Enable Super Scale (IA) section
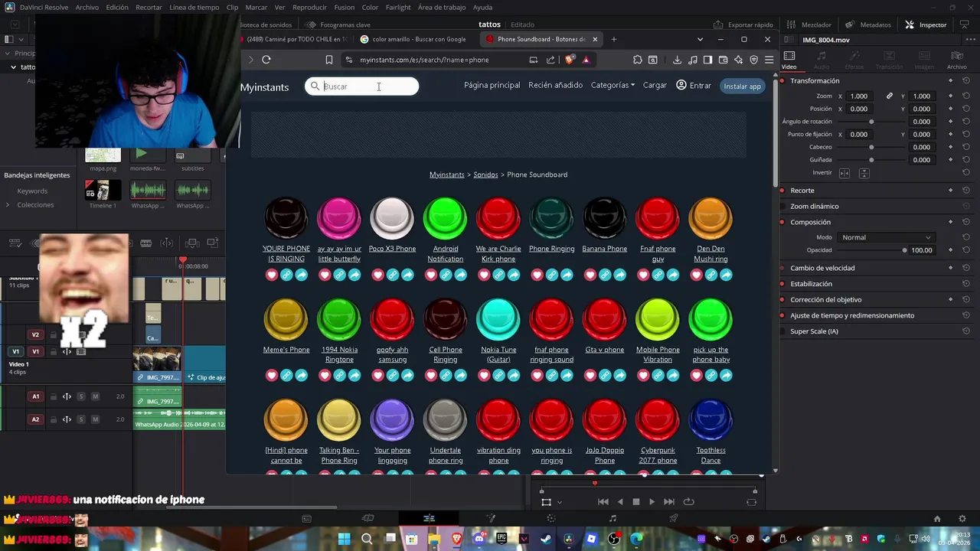This screenshot has height=551, width=980. click(x=782, y=331)
